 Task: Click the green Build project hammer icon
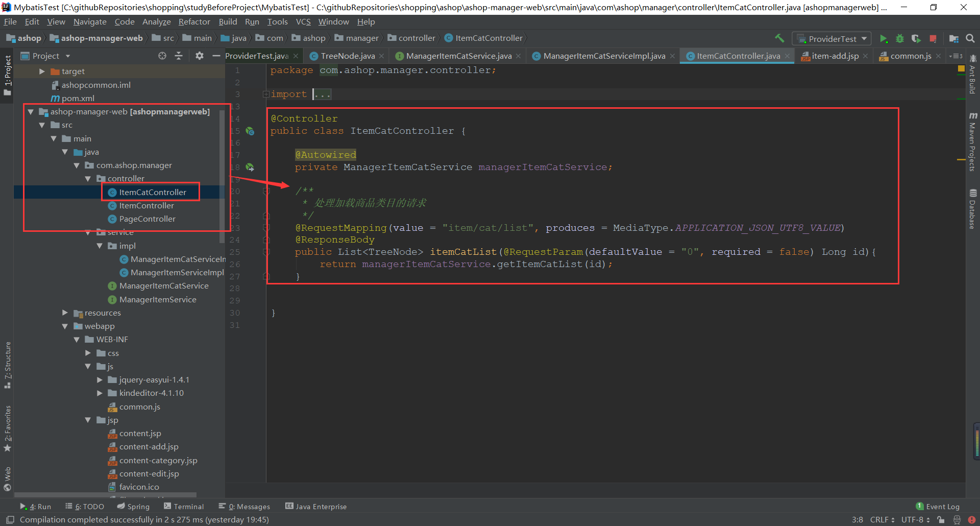point(779,38)
